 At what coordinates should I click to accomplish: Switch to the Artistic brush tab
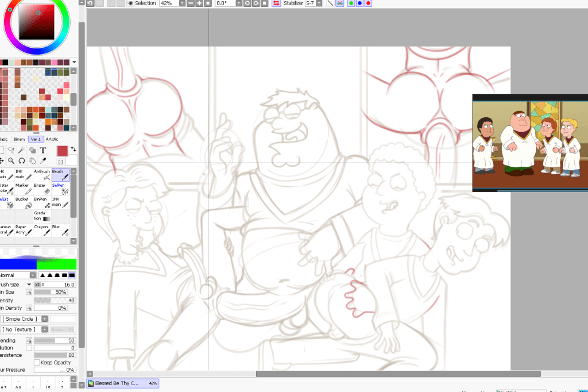[x=52, y=139]
